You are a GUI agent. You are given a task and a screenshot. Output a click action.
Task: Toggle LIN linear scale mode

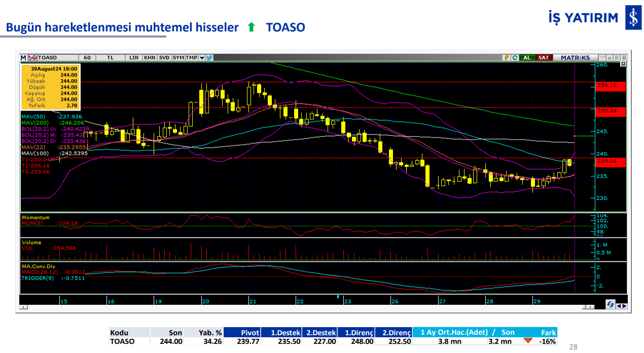point(134,58)
